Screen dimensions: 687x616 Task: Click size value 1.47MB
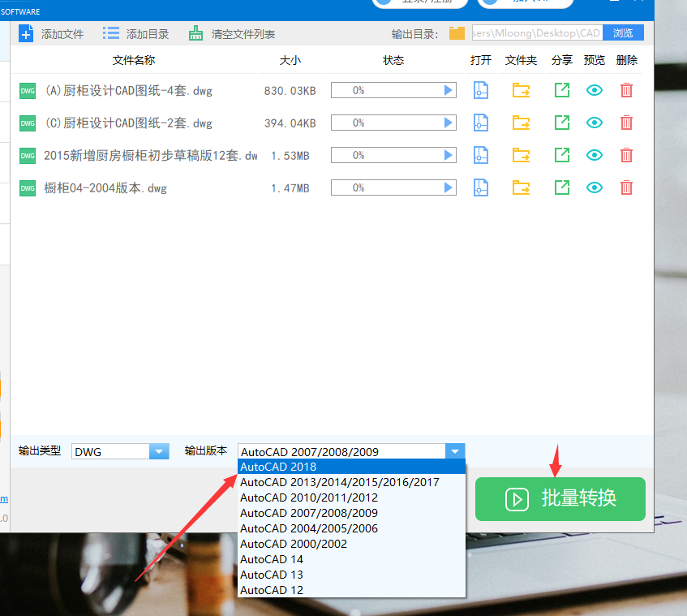pyautogui.click(x=290, y=188)
